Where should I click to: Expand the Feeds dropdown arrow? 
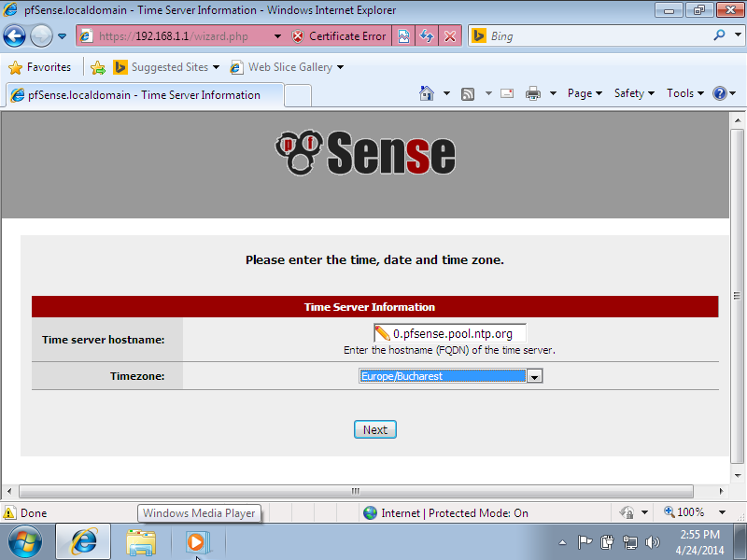click(488, 93)
